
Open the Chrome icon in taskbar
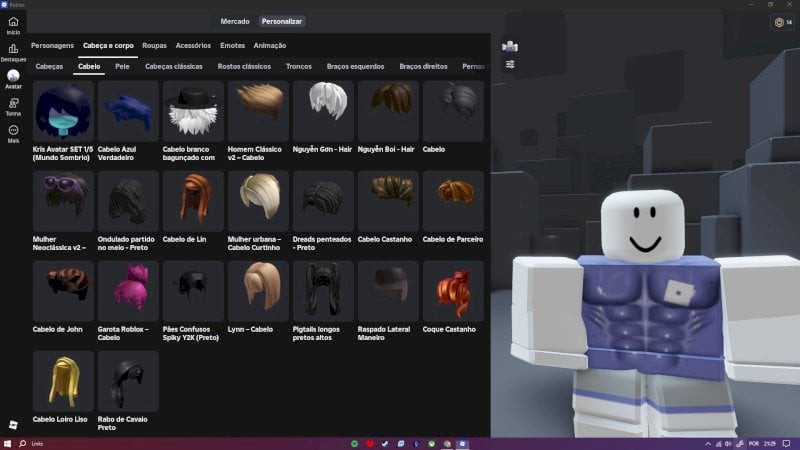pos(447,444)
